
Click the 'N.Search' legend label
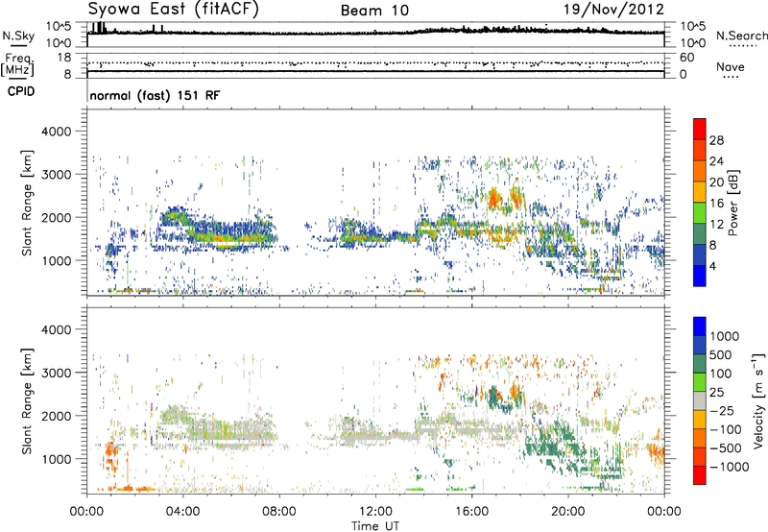click(741, 36)
